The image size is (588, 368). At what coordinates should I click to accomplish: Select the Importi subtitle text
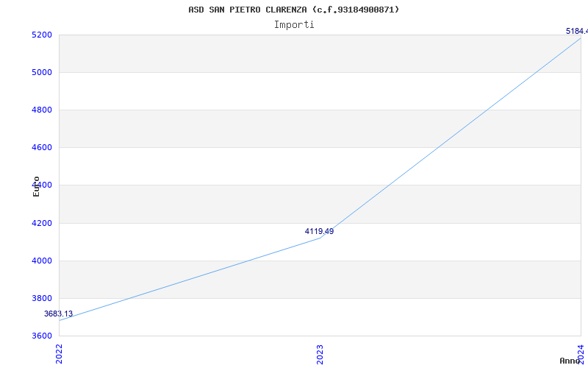pos(294,25)
